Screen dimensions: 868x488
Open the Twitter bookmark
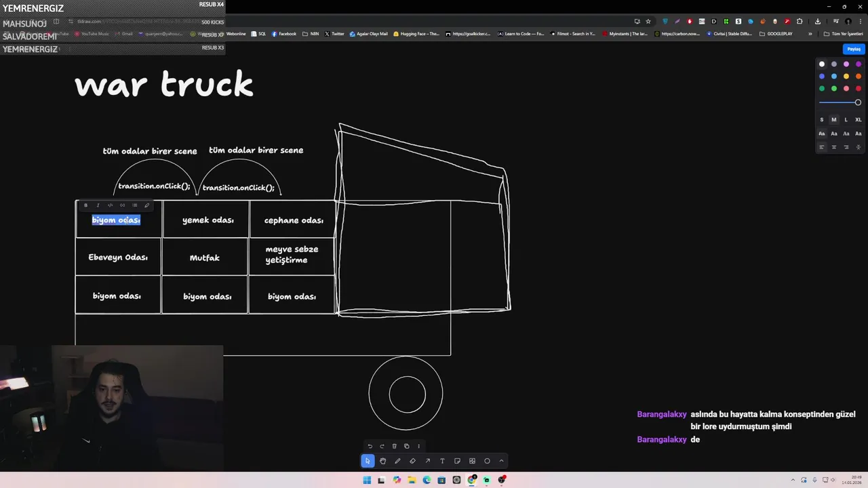tap(334, 34)
